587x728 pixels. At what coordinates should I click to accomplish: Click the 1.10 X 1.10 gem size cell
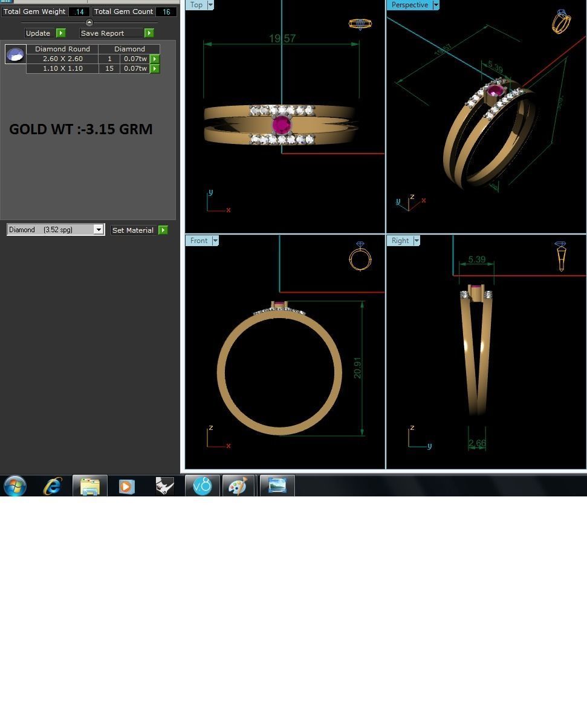(x=62, y=68)
